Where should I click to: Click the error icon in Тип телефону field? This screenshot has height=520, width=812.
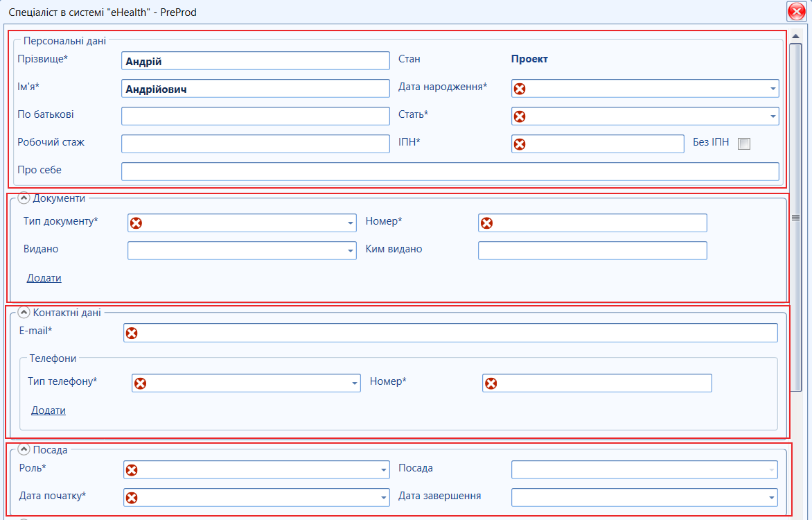pyautogui.click(x=140, y=383)
